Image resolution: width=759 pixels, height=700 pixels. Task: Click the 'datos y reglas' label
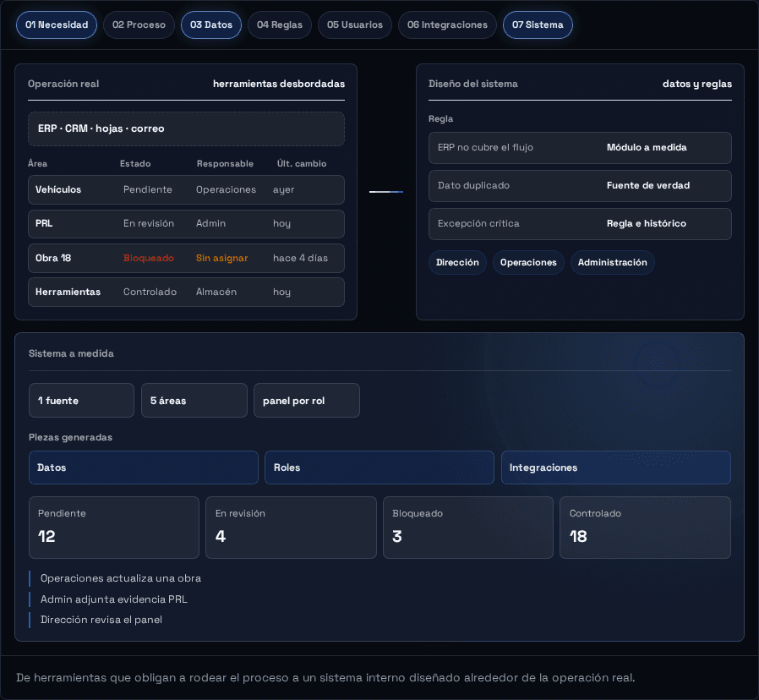click(x=697, y=84)
